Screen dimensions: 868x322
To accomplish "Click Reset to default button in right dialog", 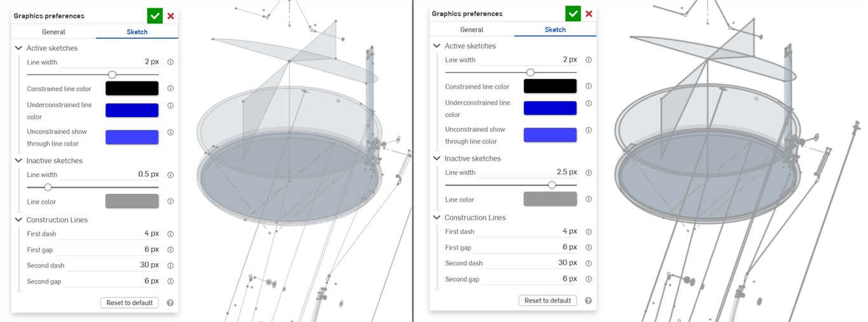I will pos(548,300).
